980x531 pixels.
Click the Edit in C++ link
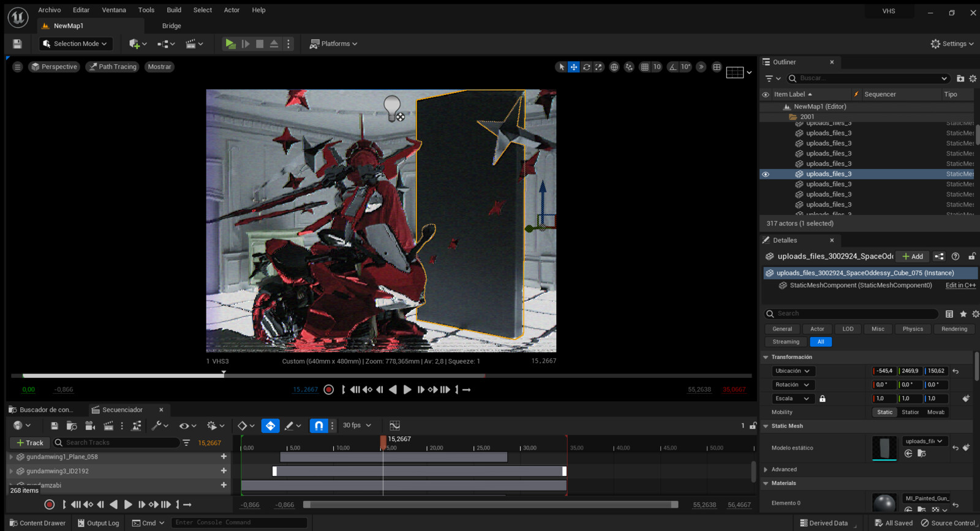click(960, 285)
